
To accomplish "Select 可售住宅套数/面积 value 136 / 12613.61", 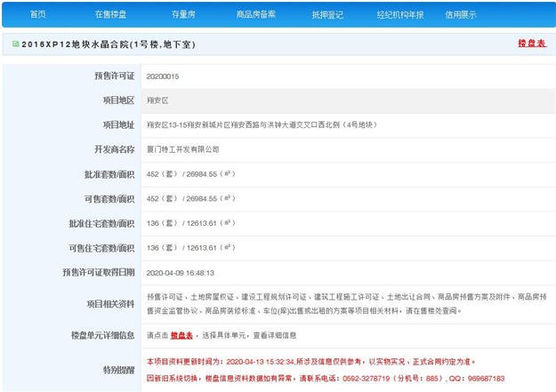I will coord(191,247).
